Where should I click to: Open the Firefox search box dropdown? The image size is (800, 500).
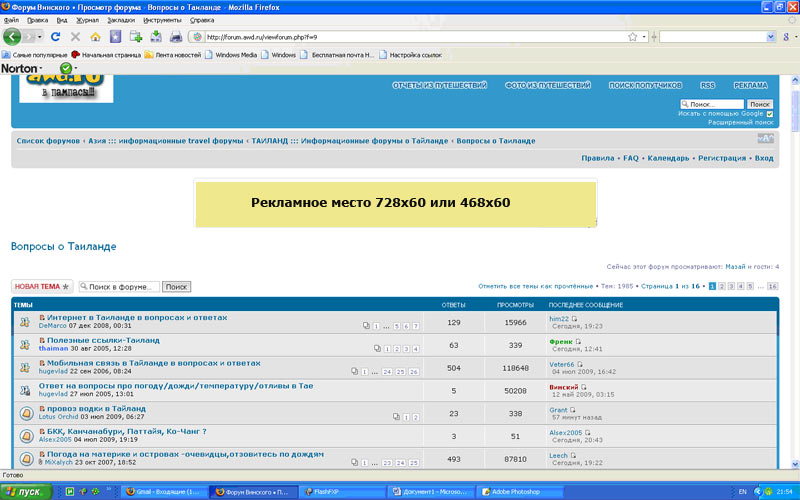(x=771, y=37)
